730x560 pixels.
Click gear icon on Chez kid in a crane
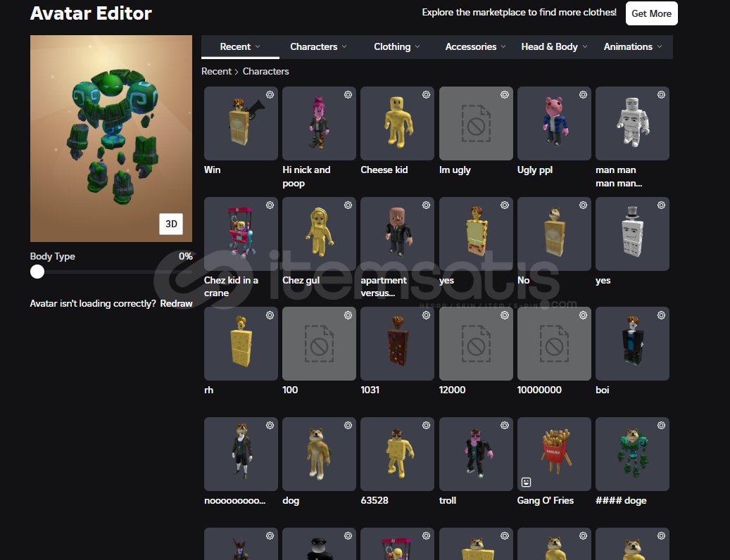(270, 205)
